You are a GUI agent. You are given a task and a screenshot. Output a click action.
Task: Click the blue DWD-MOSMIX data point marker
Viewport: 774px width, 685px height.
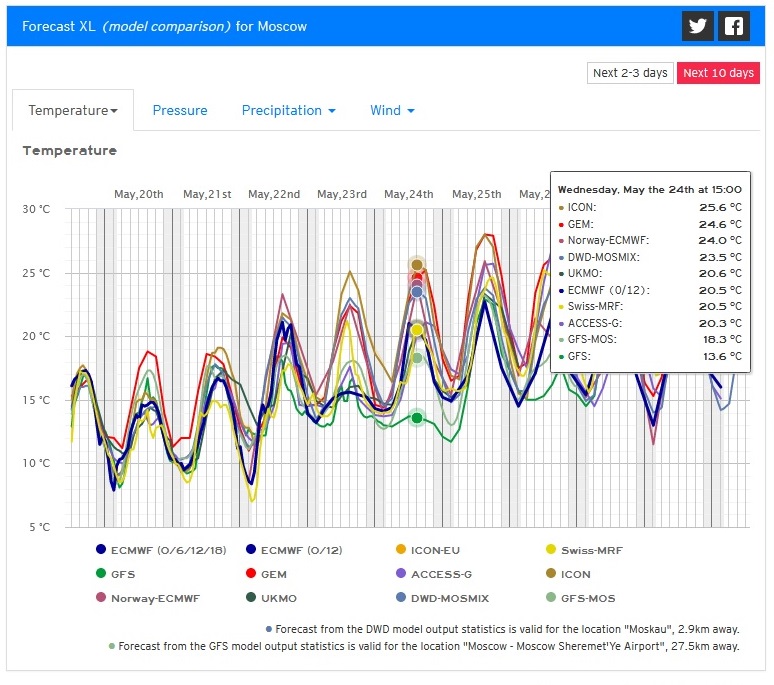click(417, 292)
